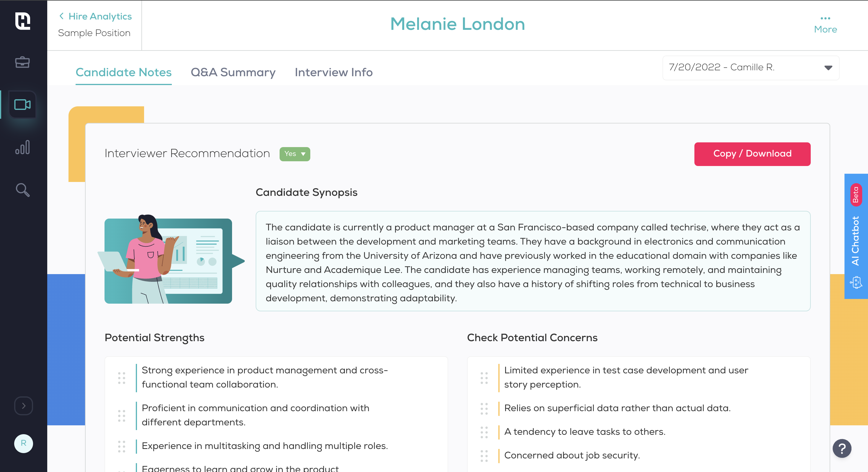Open the user avatar labeled R
Image resolution: width=868 pixels, height=472 pixels.
tap(23, 443)
